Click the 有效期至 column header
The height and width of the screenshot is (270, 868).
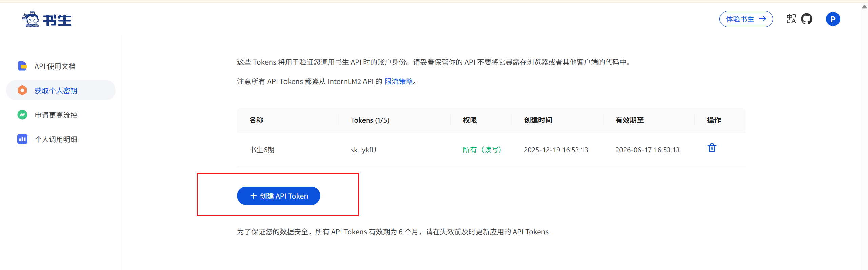[630, 120]
